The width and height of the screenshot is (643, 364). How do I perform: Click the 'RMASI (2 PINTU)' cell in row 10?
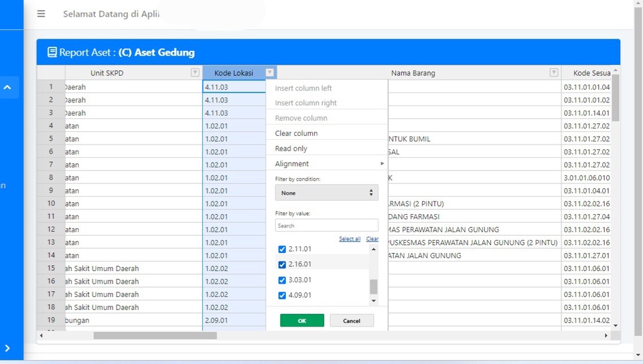[474, 203]
